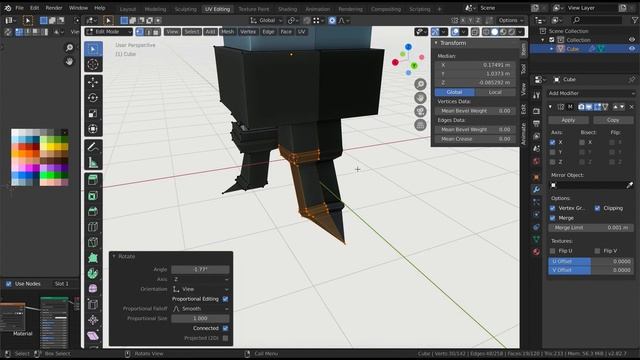Click Apply modifier button
The width and height of the screenshot is (640, 360).
568,120
